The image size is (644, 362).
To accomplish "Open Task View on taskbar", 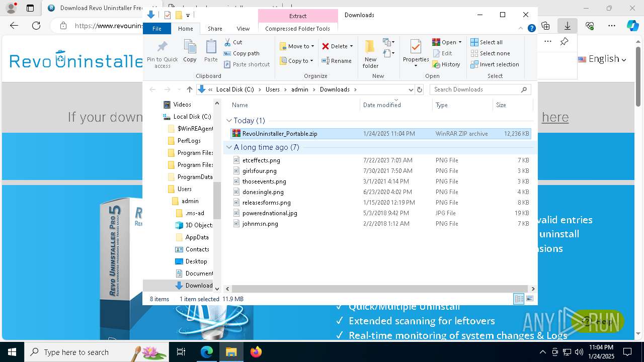I will (181, 352).
